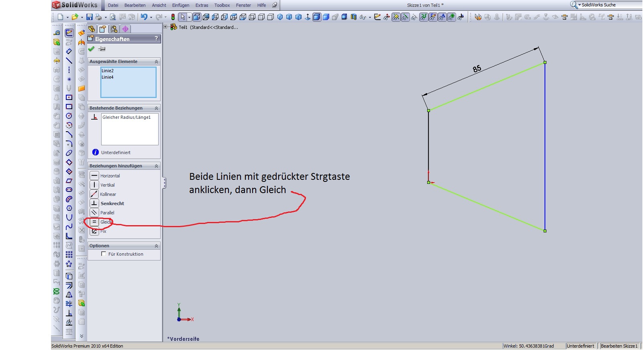Screen dimensions: 644x350
Task: Open the FeatureManager design tree tab
Action: coord(92,29)
